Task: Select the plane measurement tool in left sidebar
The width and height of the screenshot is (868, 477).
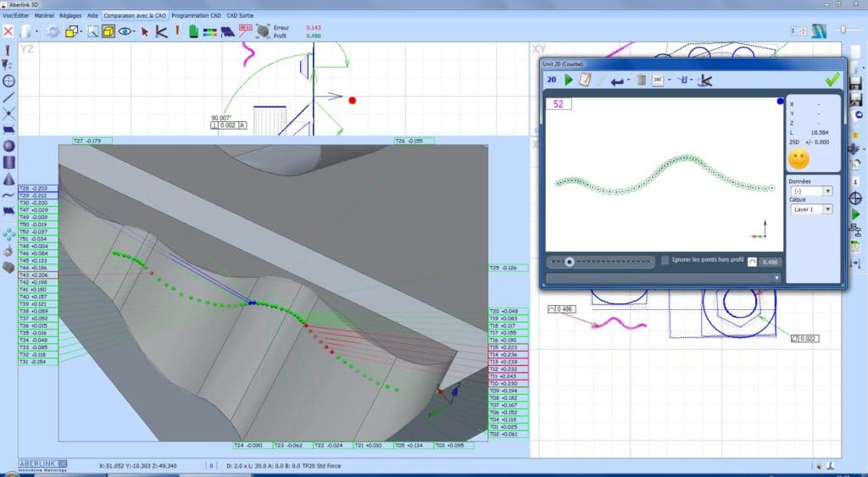Action: click(8, 130)
